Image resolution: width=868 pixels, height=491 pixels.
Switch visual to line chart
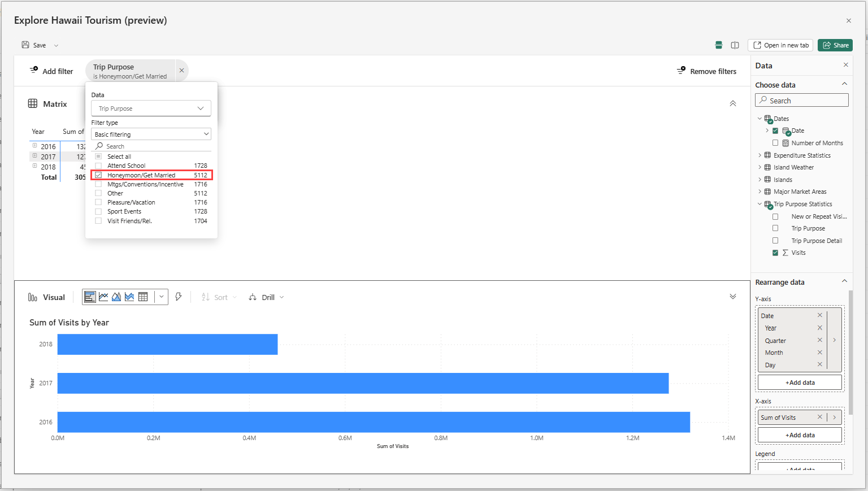pos(103,297)
